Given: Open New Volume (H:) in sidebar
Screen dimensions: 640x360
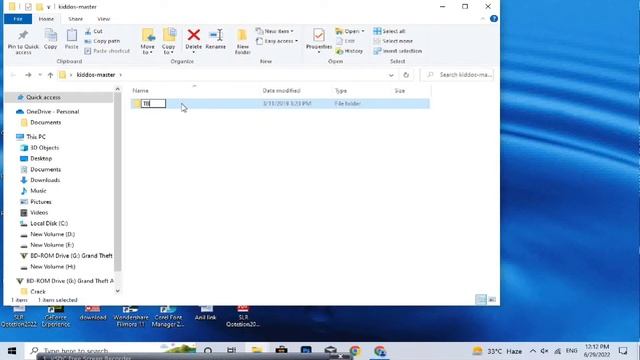Looking at the screenshot, I should [53, 267].
